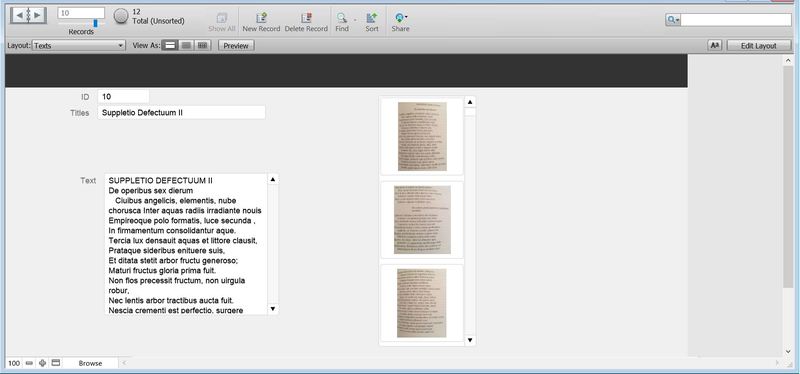This screenshot has height=374, width=800.
Task: Click the records slider handle
Action: pos(95,23)
